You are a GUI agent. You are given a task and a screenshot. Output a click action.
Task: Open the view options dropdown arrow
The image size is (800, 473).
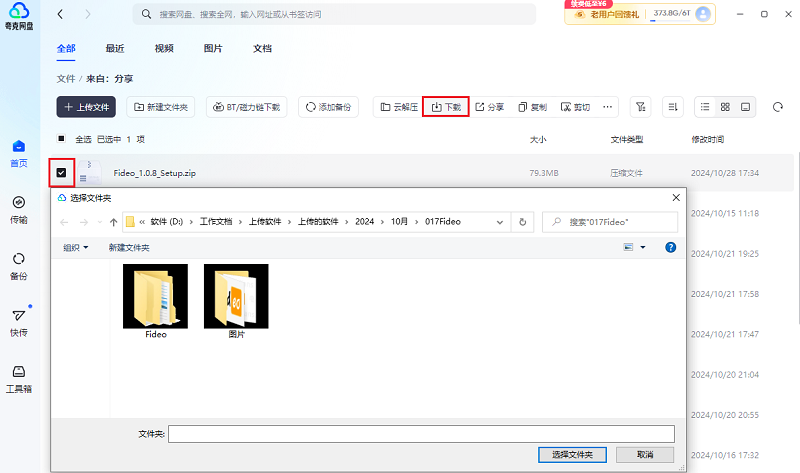[x=643, y=247]
